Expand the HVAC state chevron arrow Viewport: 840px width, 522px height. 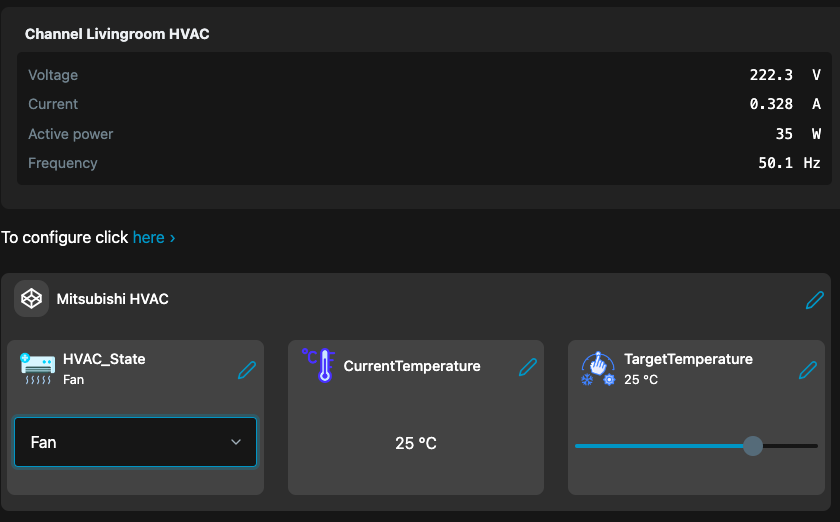236,442
